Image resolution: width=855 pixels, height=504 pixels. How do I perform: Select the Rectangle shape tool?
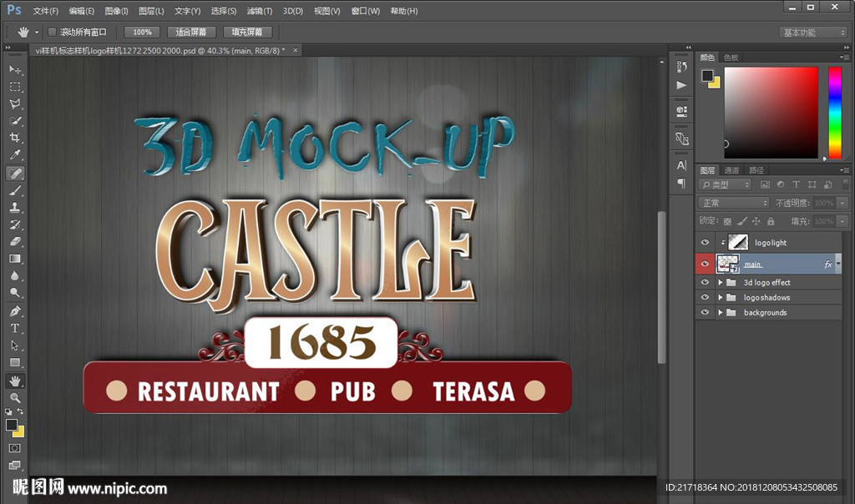coord(15,362)
